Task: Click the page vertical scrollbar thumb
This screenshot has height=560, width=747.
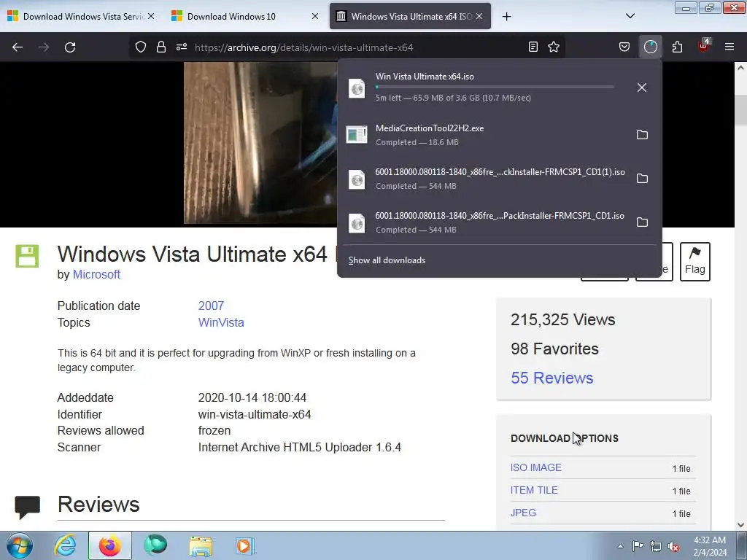Action: [x=741, y=109]
